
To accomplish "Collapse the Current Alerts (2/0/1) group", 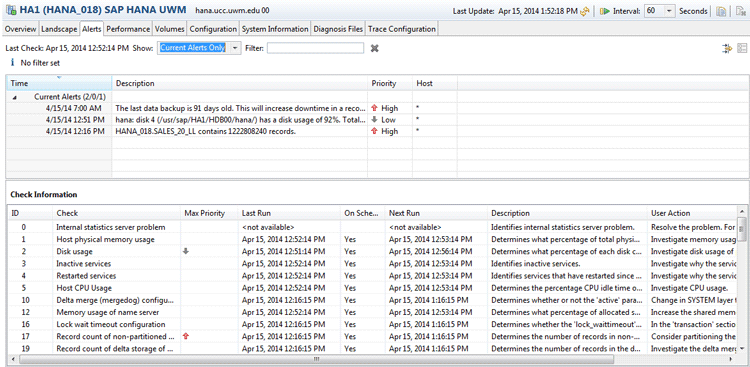I will (13, 97).
